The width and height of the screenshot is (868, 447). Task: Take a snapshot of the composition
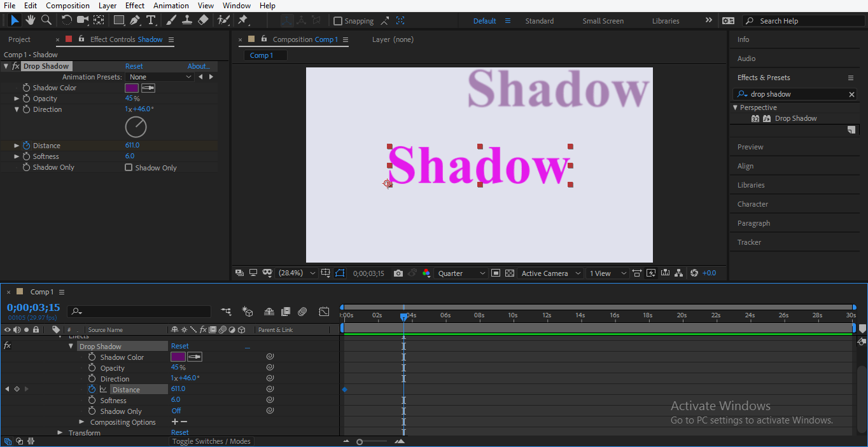(398, 273)
